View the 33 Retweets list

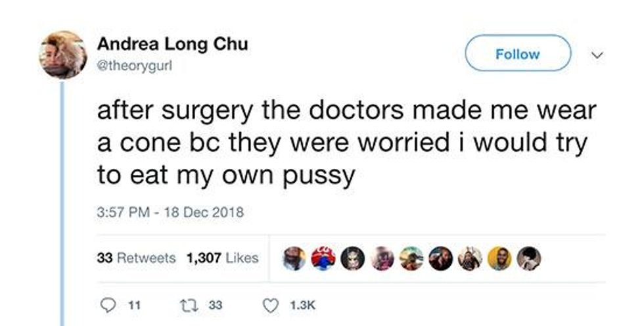click(137, 258)
